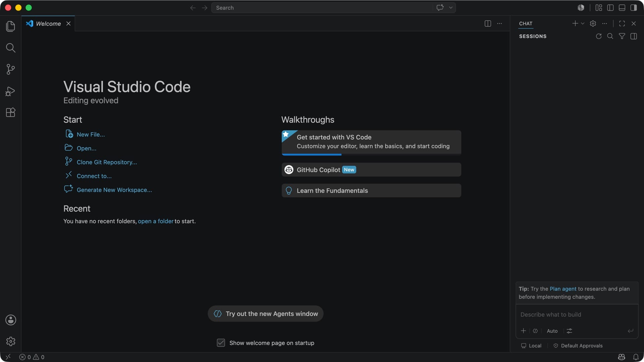
Task: Open the Manage gear in activity bar
Action: coord(11,341)
